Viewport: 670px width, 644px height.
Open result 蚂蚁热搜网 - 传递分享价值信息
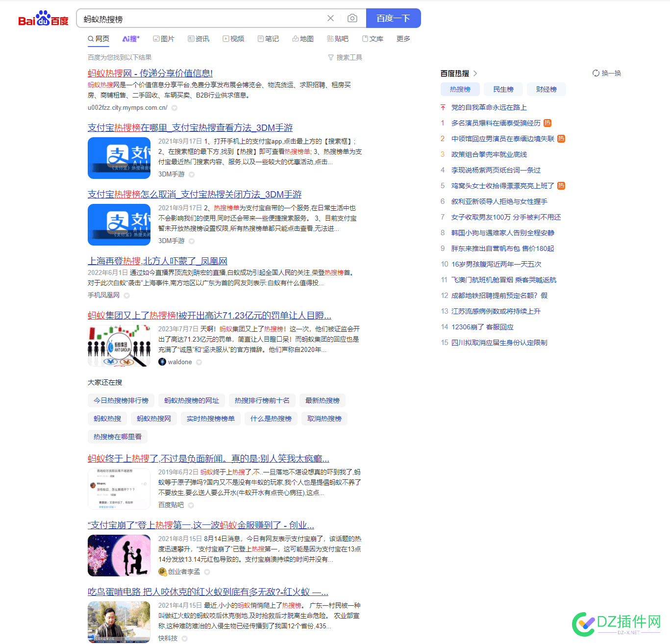150,73
